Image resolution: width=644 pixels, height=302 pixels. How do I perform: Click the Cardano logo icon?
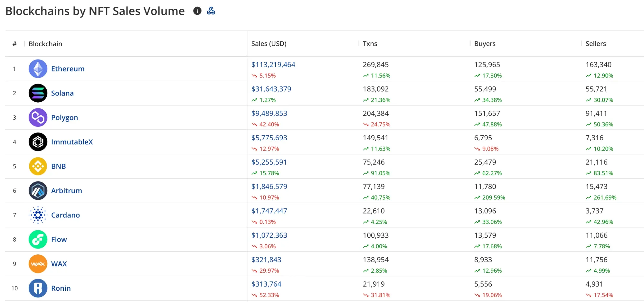click(38, 215)
